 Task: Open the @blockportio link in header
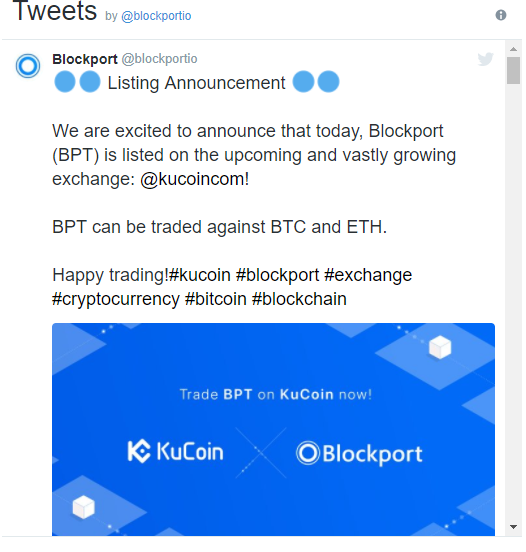point(156,16)
